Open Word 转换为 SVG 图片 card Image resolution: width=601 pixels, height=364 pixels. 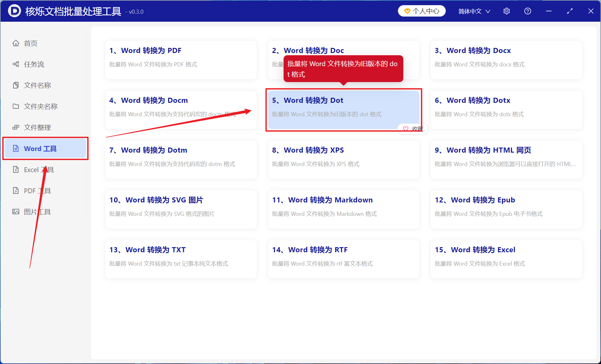point(181,209)
